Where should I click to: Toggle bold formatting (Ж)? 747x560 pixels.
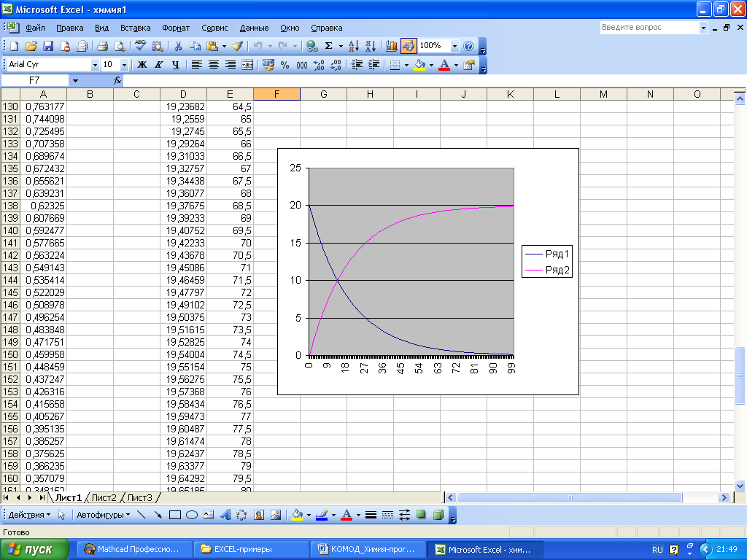pos(142,65)
